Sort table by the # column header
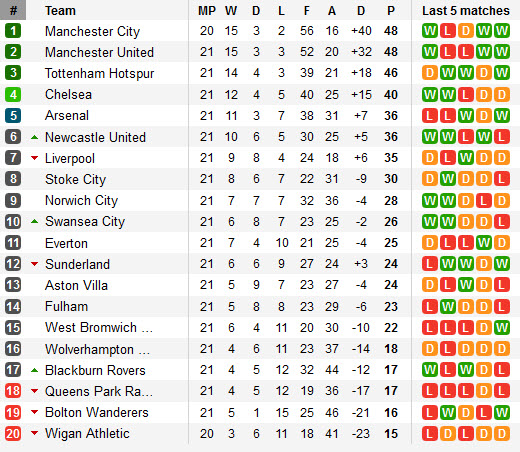This screenshot has height=452, width=520. coord(13,10)
